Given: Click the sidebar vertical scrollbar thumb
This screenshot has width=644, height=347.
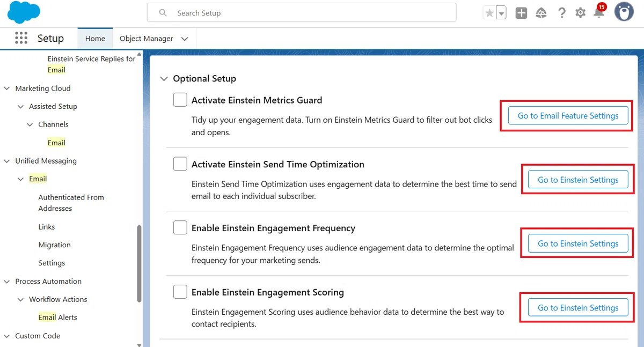Looking at the screenshot, I should [x=140, y=263].
